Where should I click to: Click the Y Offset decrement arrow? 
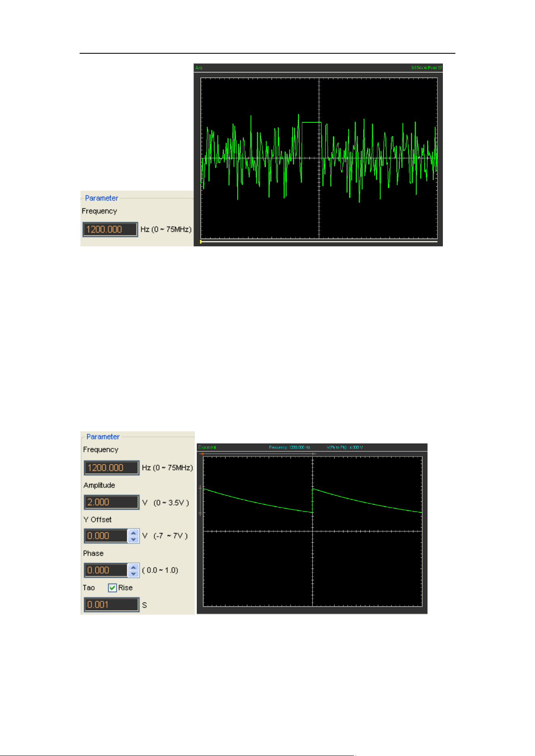(x=133, y=539)
